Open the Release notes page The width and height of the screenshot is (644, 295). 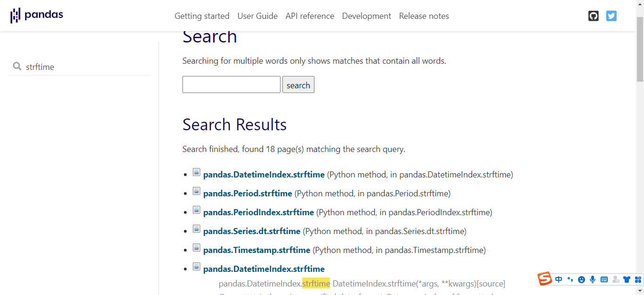click(x=424, y=16)
